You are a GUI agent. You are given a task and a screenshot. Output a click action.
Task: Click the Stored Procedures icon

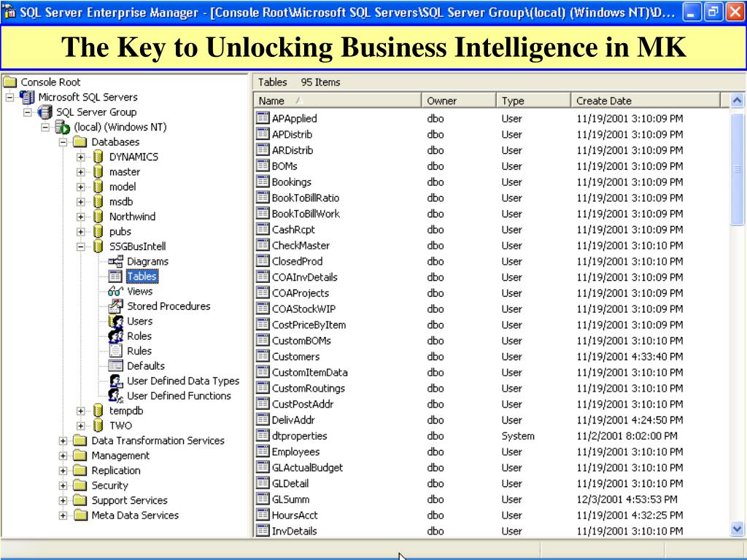[x=116, y=306]
